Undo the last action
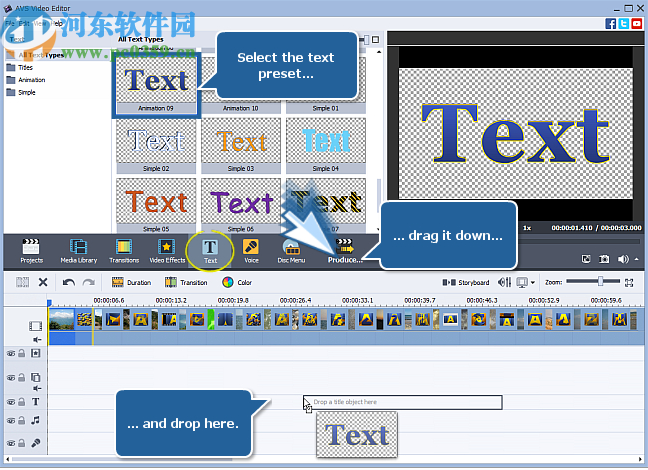The width and height of the screenshot is (648, 470). [69, 282]
